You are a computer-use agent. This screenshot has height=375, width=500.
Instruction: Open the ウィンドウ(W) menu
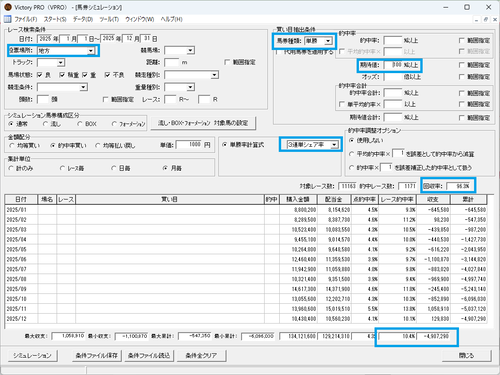tap(139, 19)
